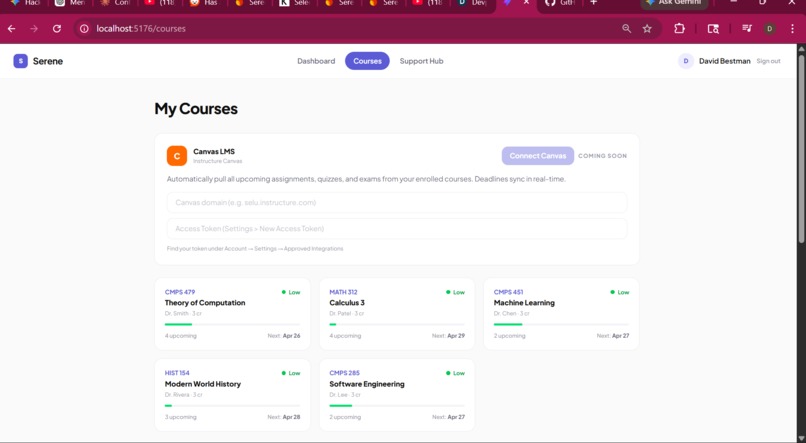Screen dimensions: 806x443
Task: Click the Instructure Canvas subtitle
Action: (217, 161)
